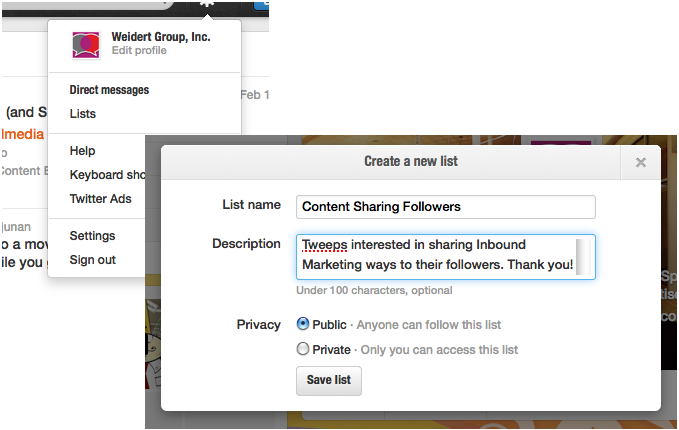Click the Edit profile link
Screen dimensions: 679x430
(x=139, y=50)
